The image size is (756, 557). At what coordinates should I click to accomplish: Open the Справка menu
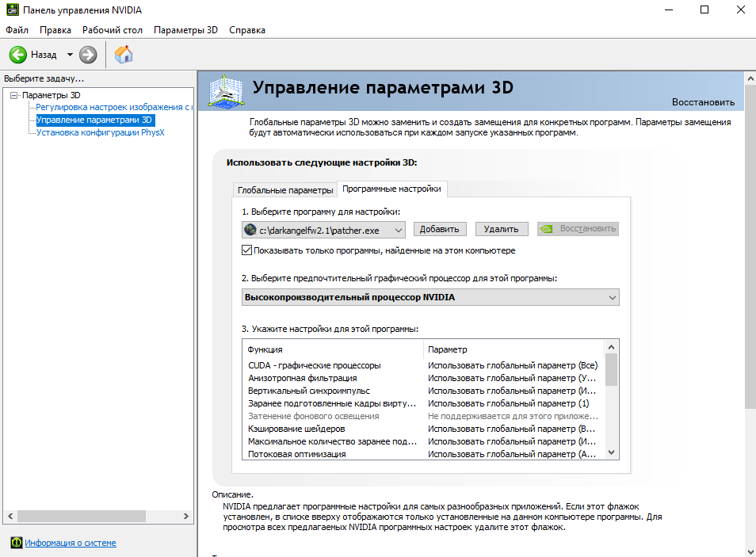pyautogui.click(x=247, y=30)
